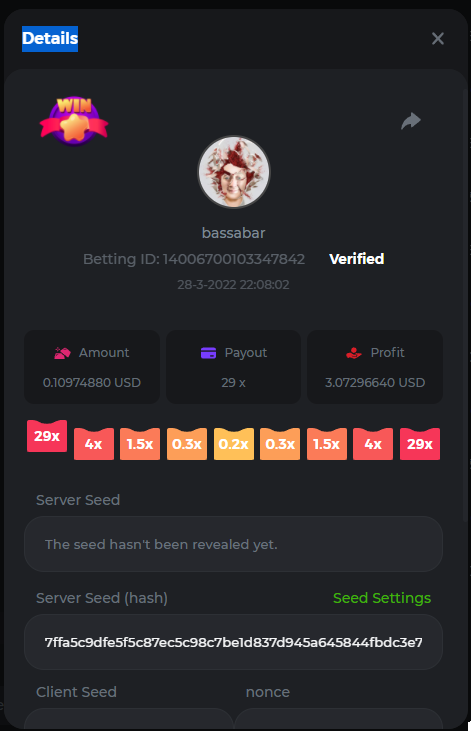Open Seed Settings link
The width and height of the screenshot is (471, 731).
[382, 598]
